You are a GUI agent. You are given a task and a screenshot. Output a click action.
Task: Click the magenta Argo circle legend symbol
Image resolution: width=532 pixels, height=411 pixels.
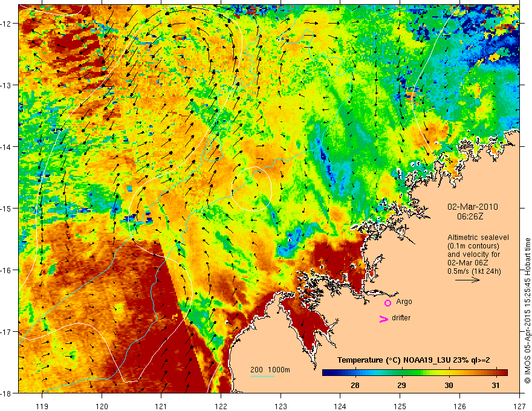coord(388,302)
